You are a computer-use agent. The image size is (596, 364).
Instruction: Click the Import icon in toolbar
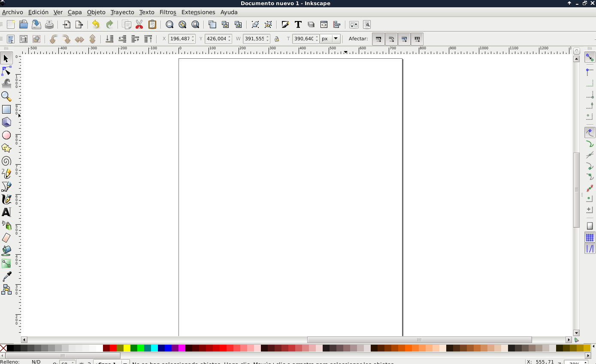click(x=67, y=24)
